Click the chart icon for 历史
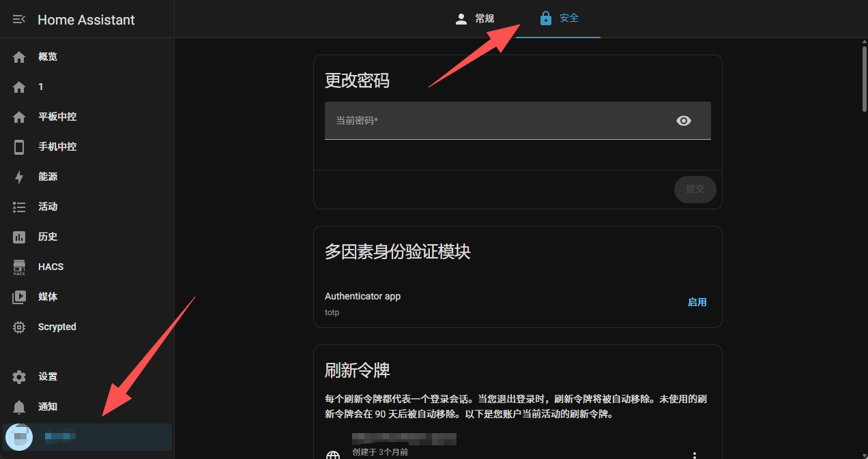The image size is (868, 459). tap(19, 237)
